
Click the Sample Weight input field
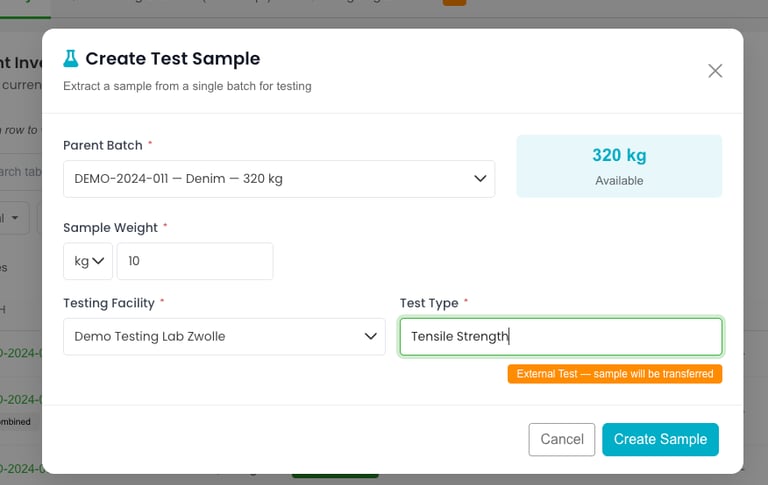point(195,261)
